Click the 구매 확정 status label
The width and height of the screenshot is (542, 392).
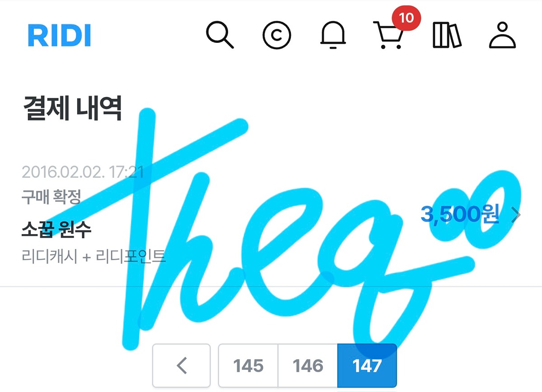click(51, 197)
